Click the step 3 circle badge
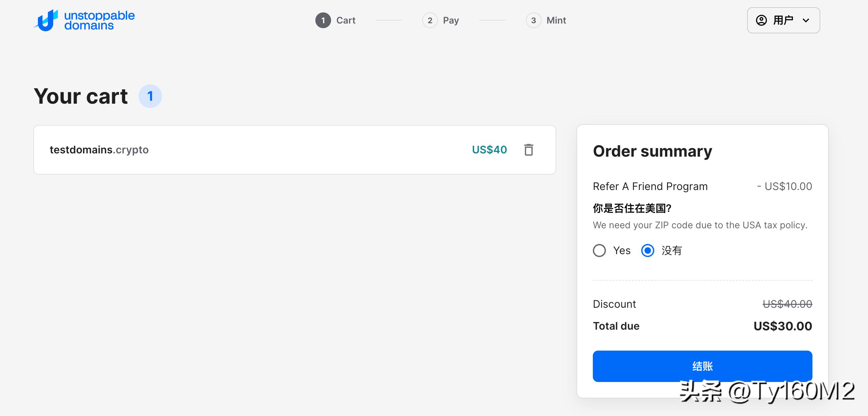 (x=533, y=20)
